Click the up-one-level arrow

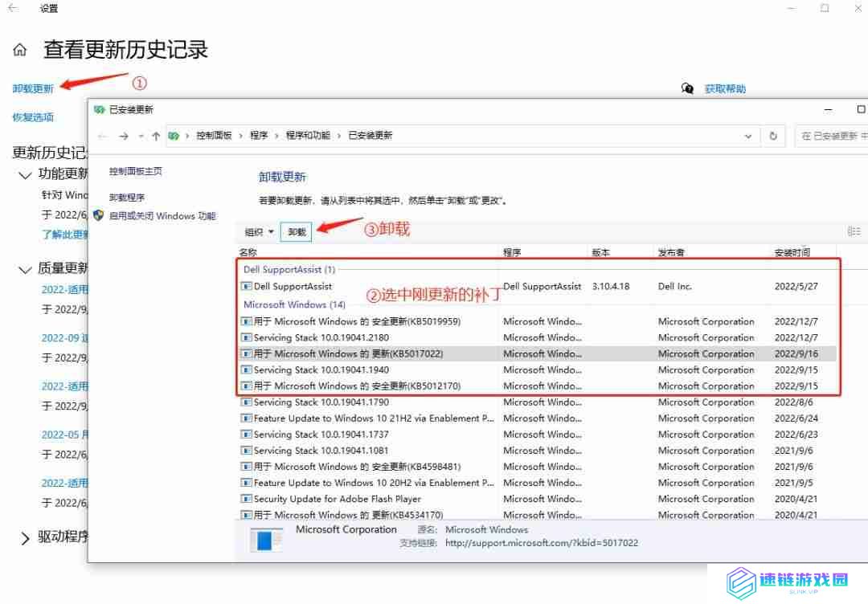coord(156,136)
